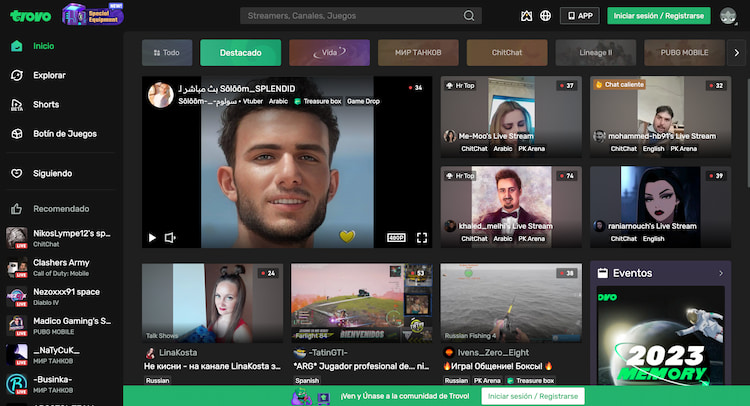This screenshot has width=750, height=406.
Task: Select the Lineage II category tab
Action: (x=596, y=53)
